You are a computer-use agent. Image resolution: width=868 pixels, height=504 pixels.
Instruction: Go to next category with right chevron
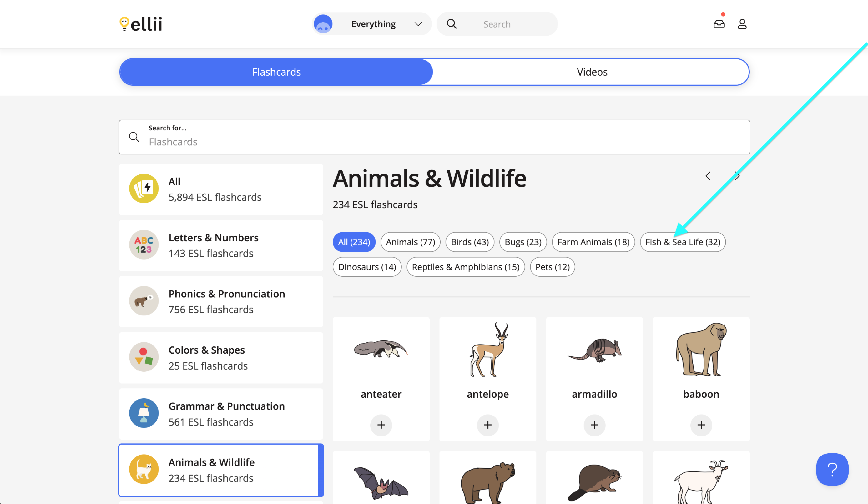737,176
